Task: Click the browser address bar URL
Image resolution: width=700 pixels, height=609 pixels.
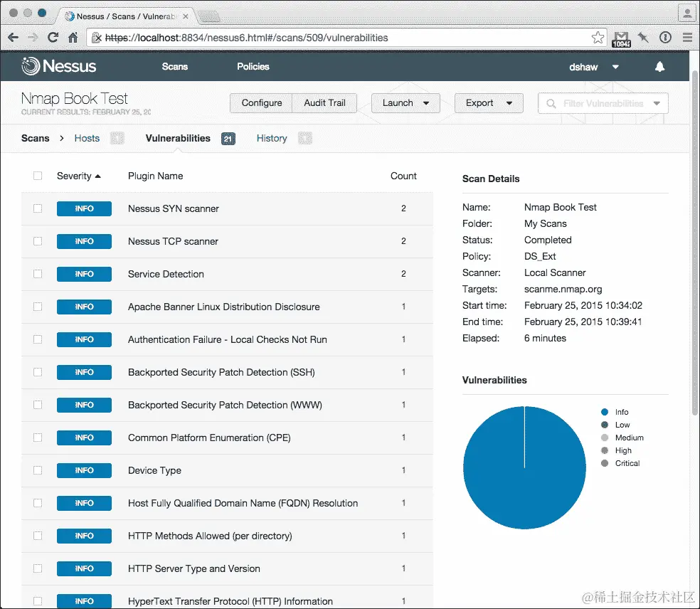Action: 246,38
